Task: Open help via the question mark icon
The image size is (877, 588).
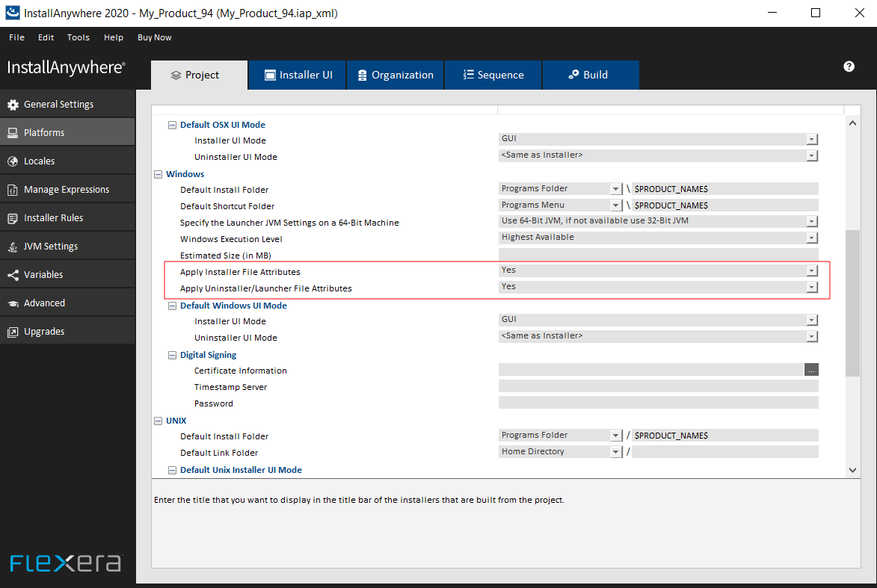Action: pos(849,66)
